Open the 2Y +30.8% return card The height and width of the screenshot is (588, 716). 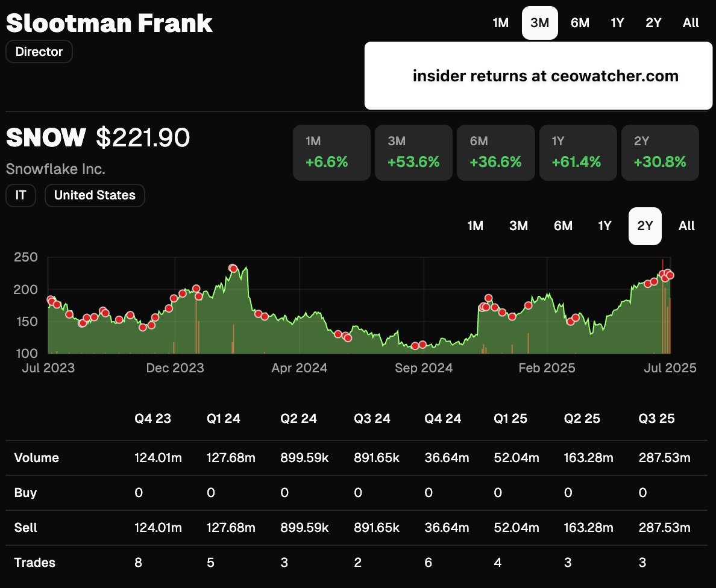661,152
